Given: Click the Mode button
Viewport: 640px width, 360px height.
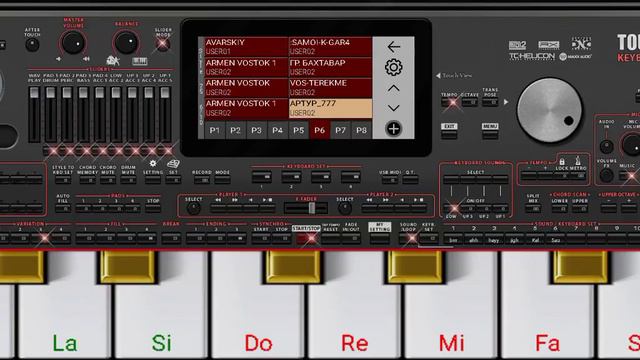Looking at the screenshot, I should pos(222,180).
